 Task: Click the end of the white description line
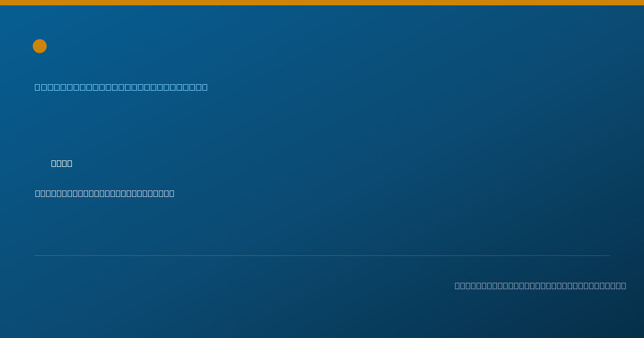(x=172, y=193)
